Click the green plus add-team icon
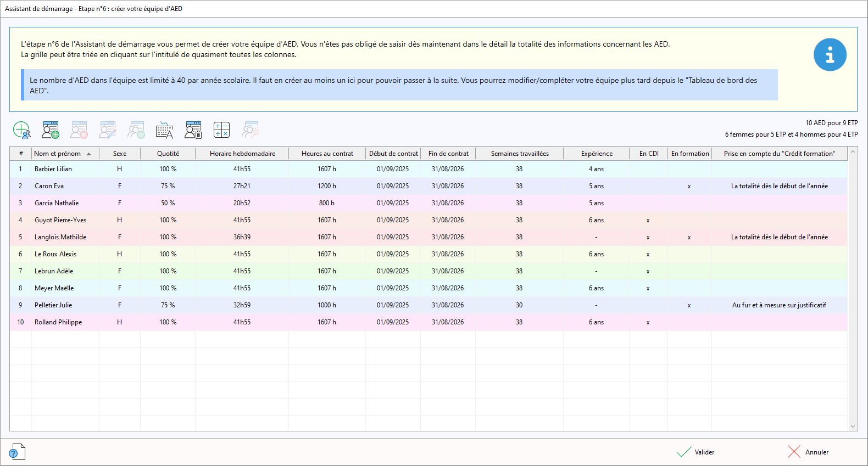Viewport: 868px width, 466px height. coord(21,130)
